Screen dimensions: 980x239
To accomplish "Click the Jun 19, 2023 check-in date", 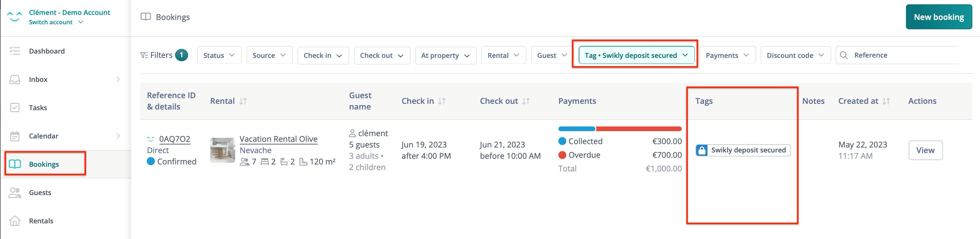I will click(424, 144).
